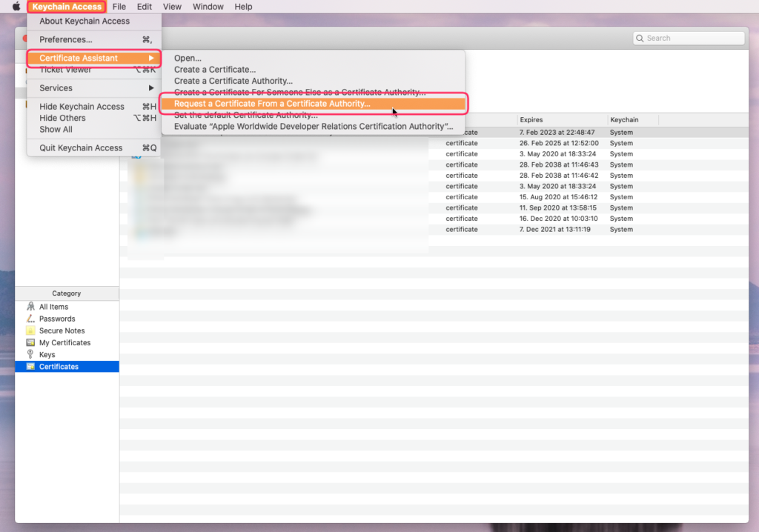The height and width of the screenshot is (532, 759).
Task: Select Keys category
Action: [67, 355]
